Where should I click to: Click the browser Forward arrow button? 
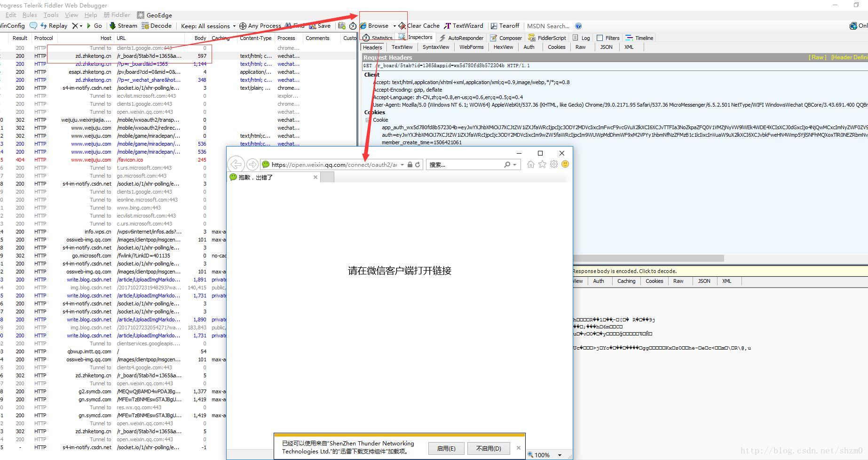click(x=253, y=164)
